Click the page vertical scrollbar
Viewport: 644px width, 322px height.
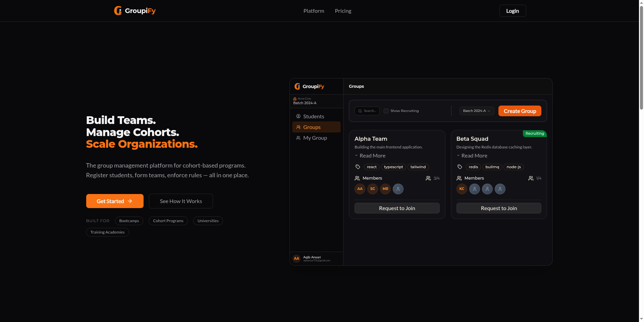tap(641, 57)
